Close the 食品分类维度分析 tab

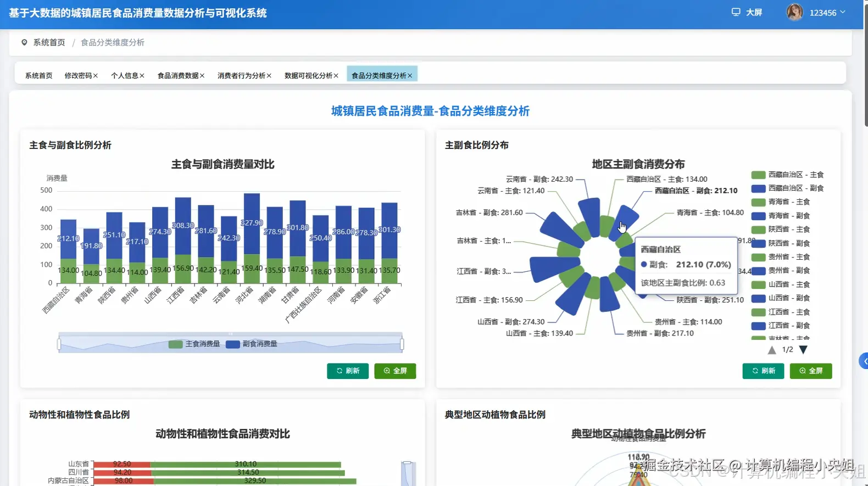point(410,76)
